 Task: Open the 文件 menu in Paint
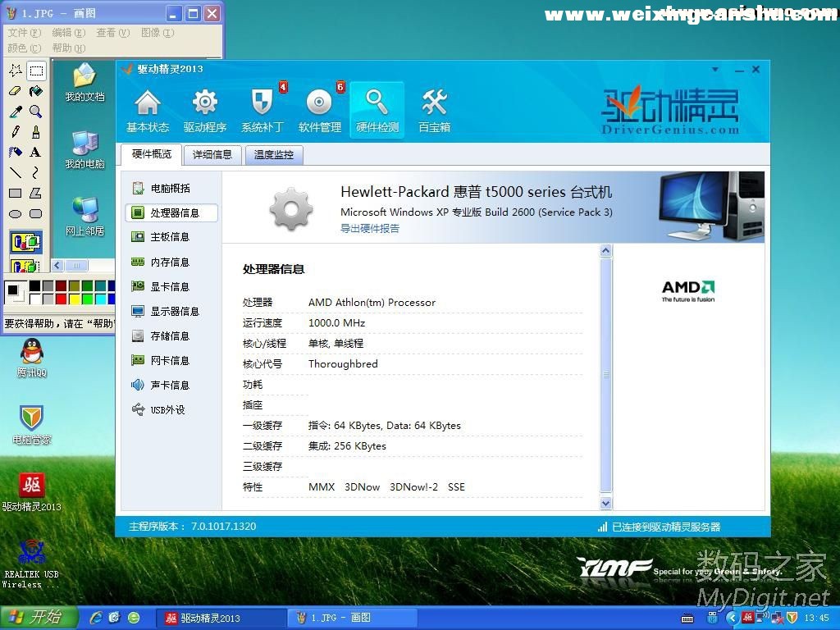(x=23, y=33)
